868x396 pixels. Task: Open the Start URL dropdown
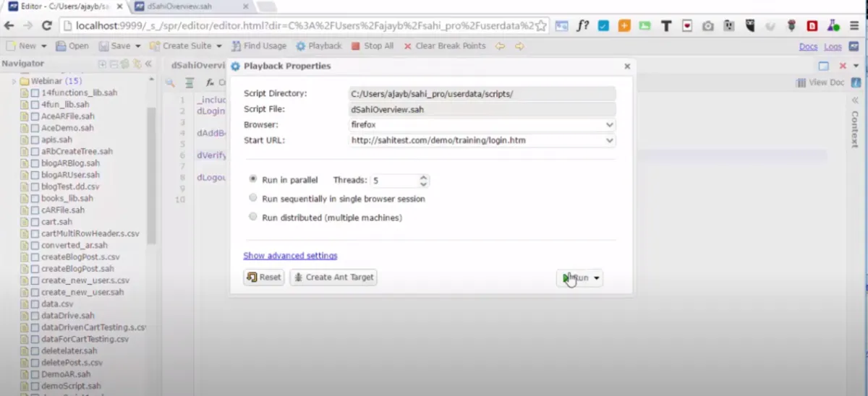[x=610, y=140]
